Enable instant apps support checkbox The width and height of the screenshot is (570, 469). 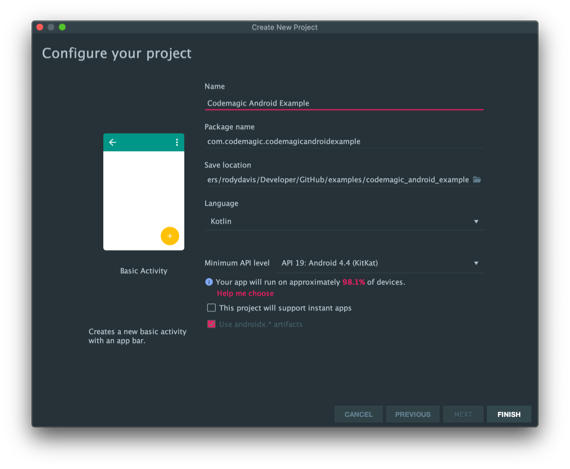[x=211, y=308]
